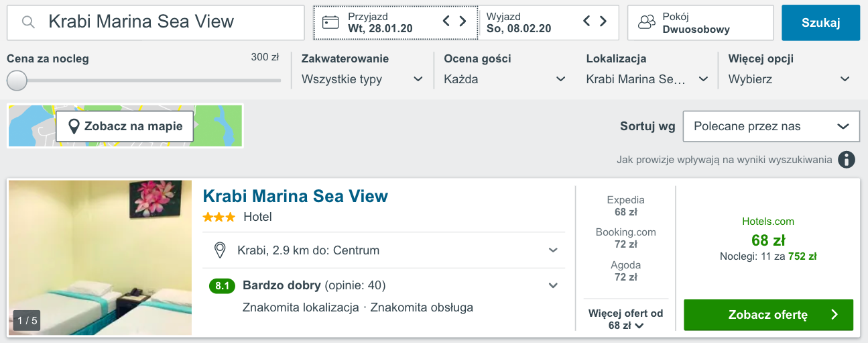Viewport: 868px width, 343px height.
Task: Click the green Zobacz ofertę button
Action: pos(768,315)
